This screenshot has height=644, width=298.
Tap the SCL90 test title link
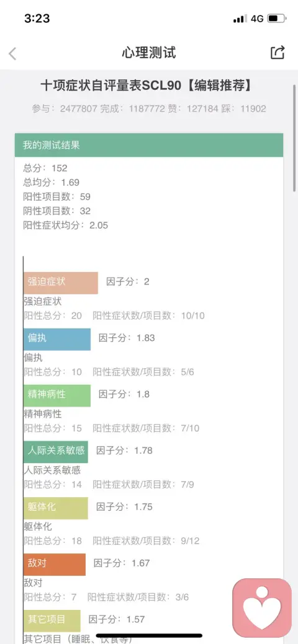click(146, 86)
